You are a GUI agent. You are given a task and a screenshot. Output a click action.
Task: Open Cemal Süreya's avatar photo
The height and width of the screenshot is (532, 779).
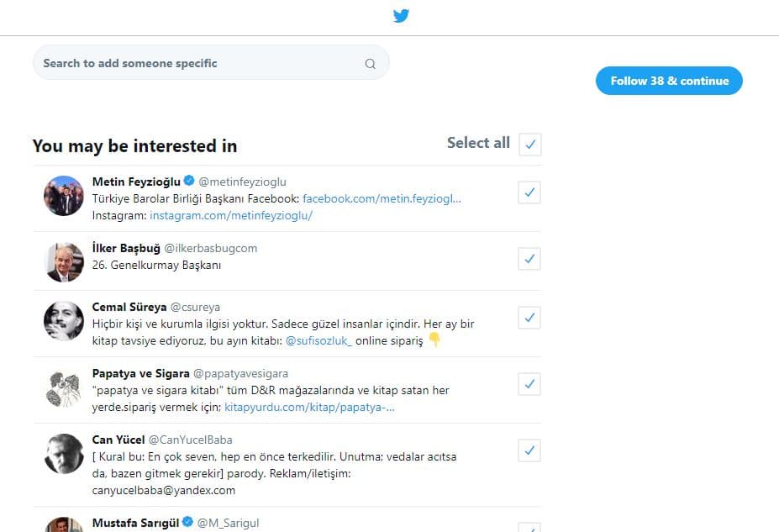pyautogui.click(x=64, y=321)
